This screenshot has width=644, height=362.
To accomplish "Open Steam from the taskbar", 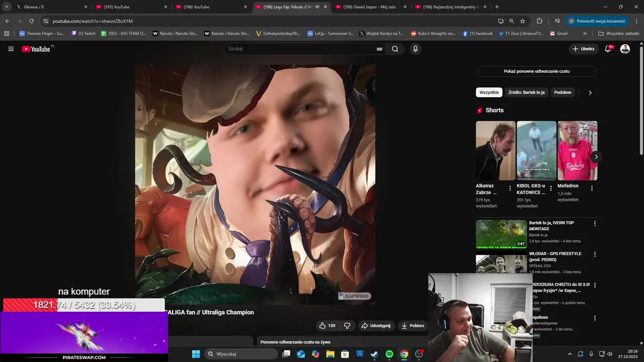I will (x=375, y=354).
